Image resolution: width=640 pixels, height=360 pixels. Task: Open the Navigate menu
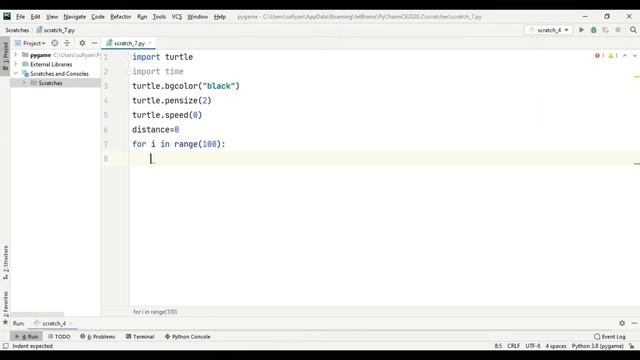pos(75,17)
